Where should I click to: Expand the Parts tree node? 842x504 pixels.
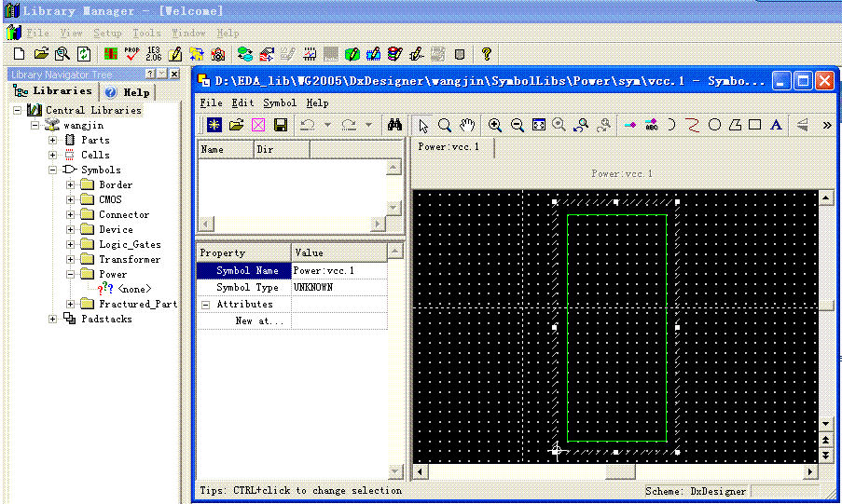pyautogui.click(x=53, y=140)
